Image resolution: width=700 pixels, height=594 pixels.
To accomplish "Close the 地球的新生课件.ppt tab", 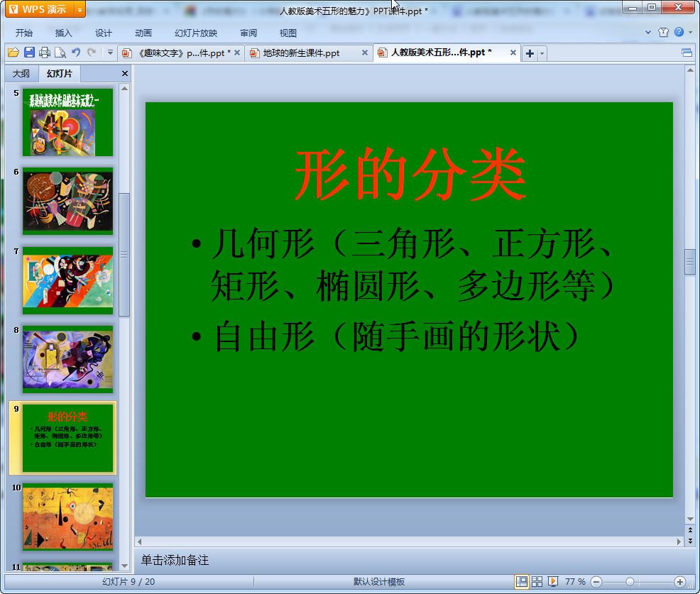I will (365, 53).
